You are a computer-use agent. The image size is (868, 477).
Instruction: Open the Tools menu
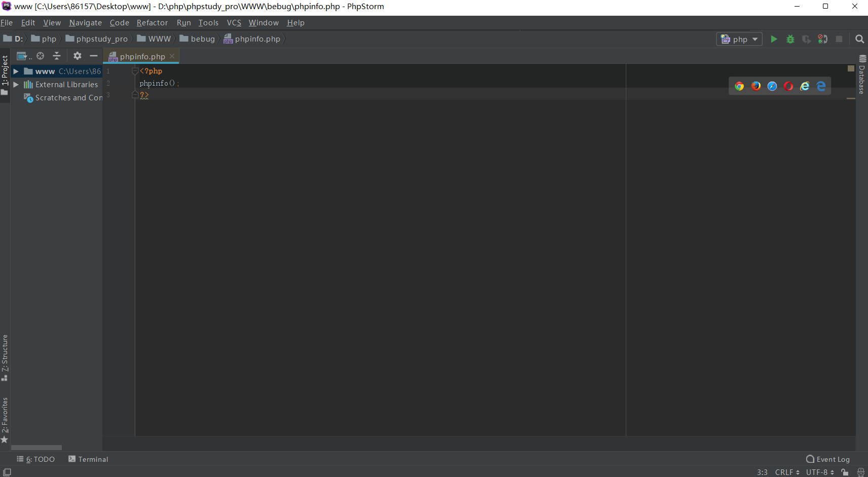click(208, 23)
